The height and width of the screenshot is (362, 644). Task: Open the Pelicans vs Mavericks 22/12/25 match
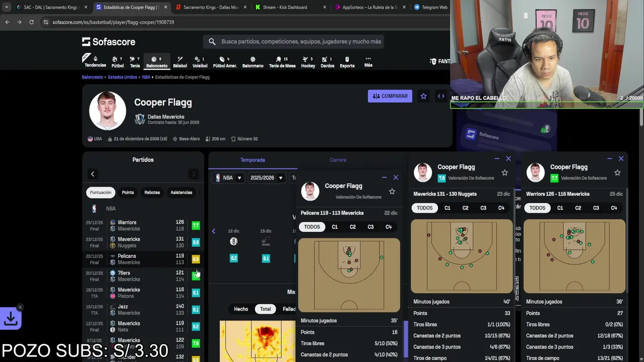click(x=143, y=259)
